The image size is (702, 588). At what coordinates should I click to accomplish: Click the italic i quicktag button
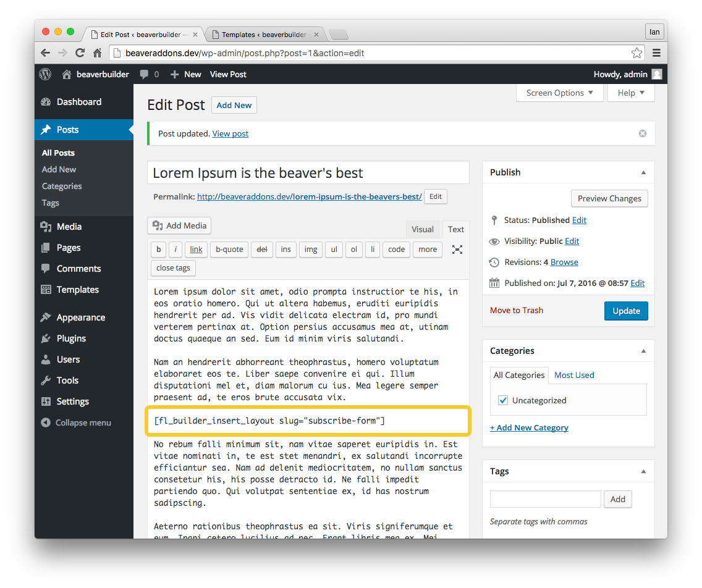tap(175, 250)
